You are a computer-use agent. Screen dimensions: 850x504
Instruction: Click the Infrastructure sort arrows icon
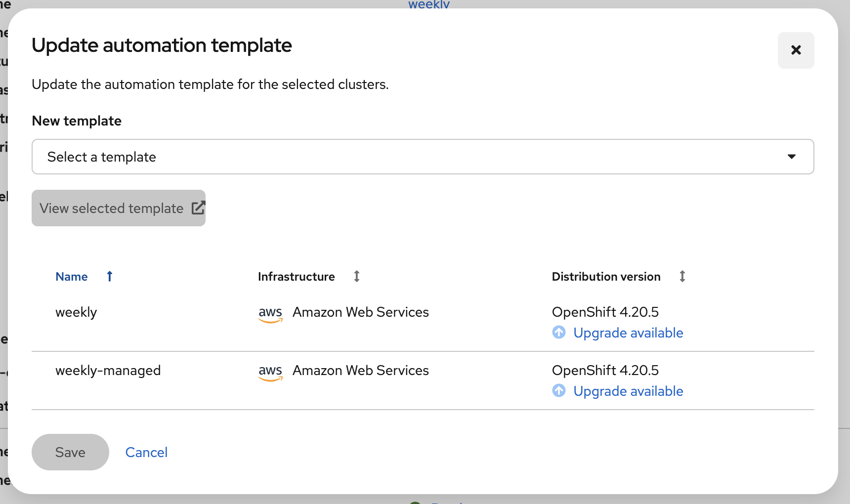point(357,276)
